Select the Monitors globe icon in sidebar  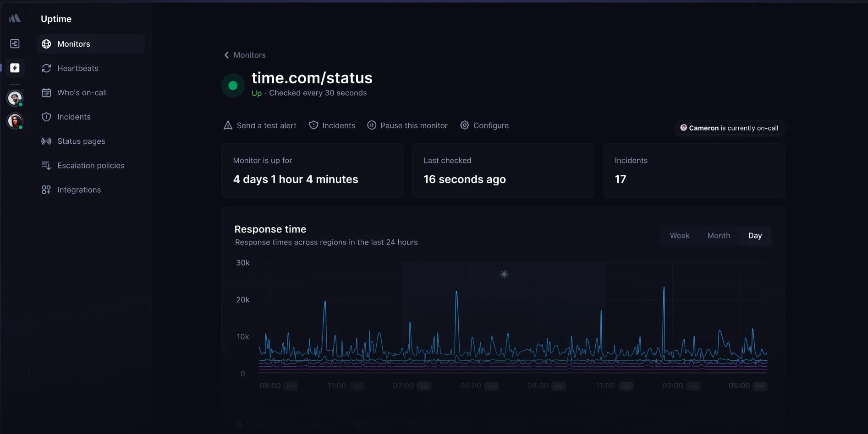click(46, 44)
